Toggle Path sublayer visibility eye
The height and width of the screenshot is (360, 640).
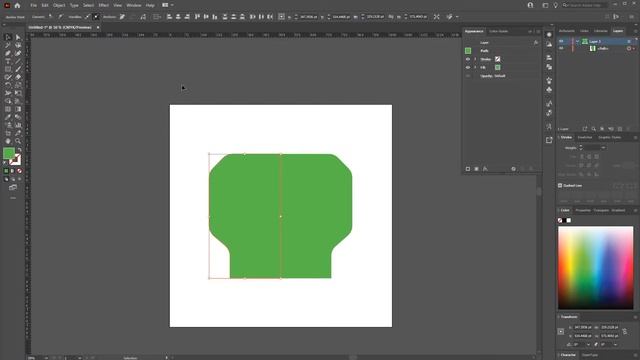[561, 48]
